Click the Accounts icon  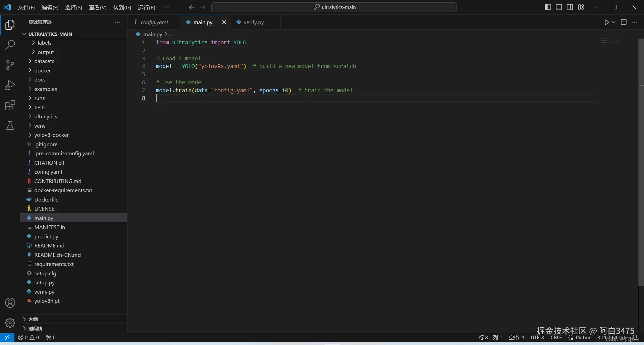(10, 303)
